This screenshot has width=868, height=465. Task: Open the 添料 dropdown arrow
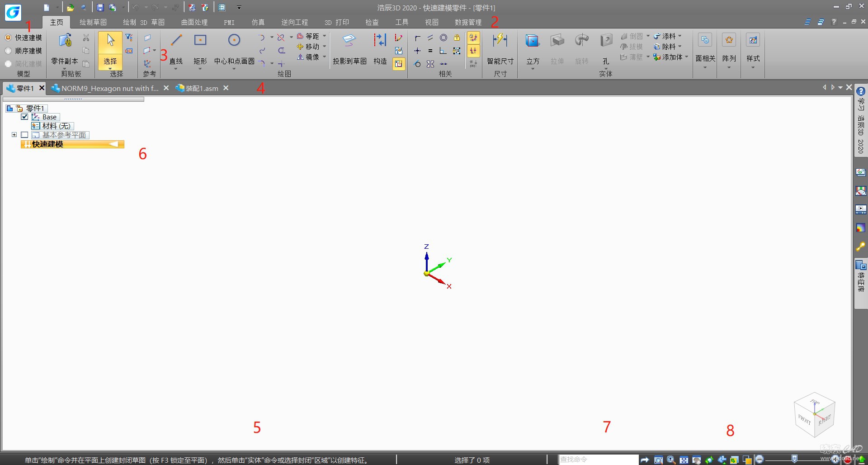[680, 36]
